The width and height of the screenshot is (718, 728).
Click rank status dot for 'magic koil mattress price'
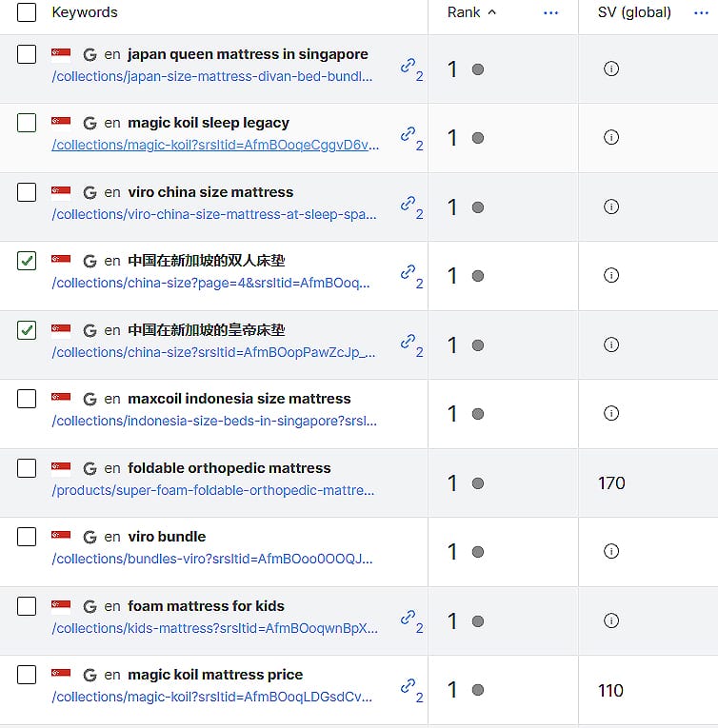click(x=478, y=690)
